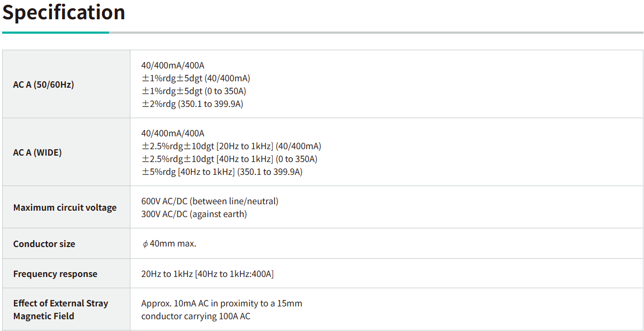
Task: Click the ±1%rdg±5dgt (40/400mA) accuracy line
Action: coord(196,78)
